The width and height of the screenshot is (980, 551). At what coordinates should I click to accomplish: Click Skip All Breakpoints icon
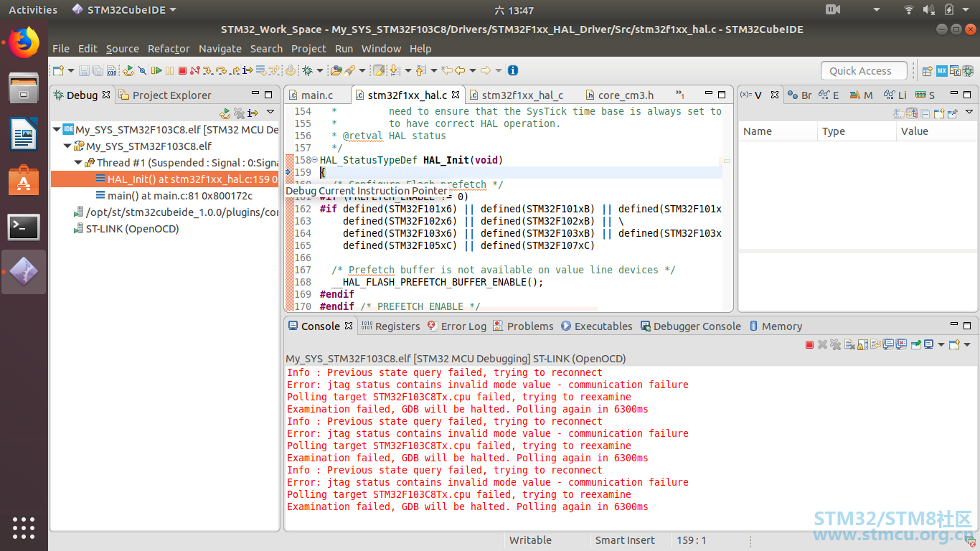point(142,70)
